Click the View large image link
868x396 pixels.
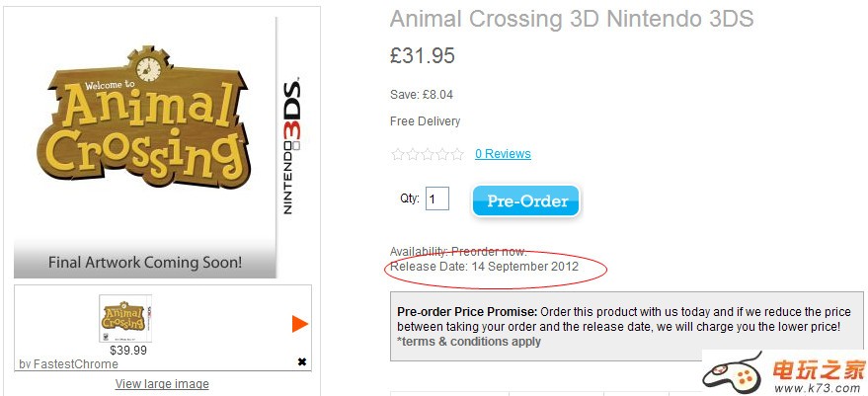pos(162,384)
